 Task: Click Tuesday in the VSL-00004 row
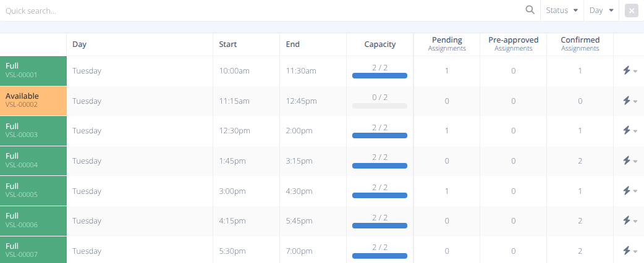click(87, 161)
